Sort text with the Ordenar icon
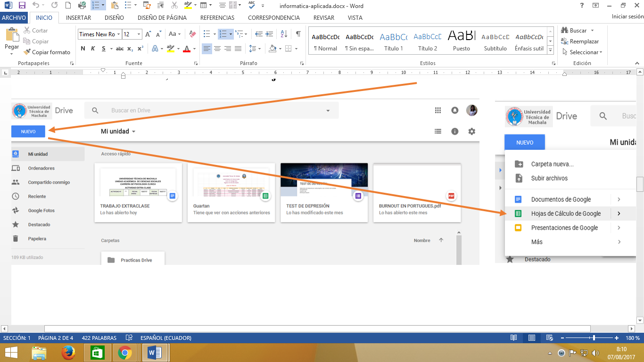Viewport: 644px width, 362px height. pos(283,34)
